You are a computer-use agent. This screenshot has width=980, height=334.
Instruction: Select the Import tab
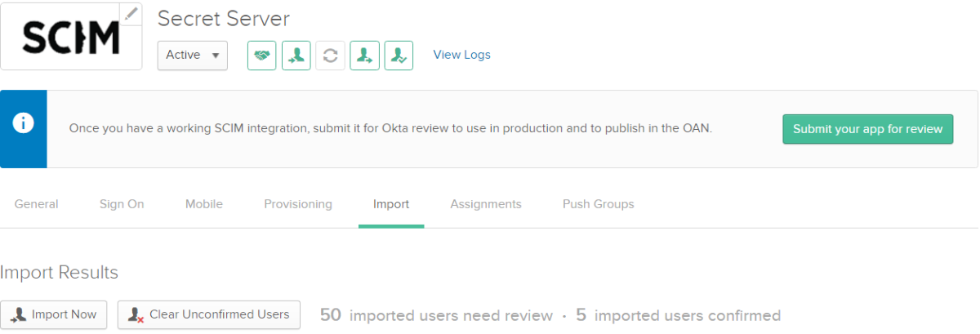(x=390, y=204)
